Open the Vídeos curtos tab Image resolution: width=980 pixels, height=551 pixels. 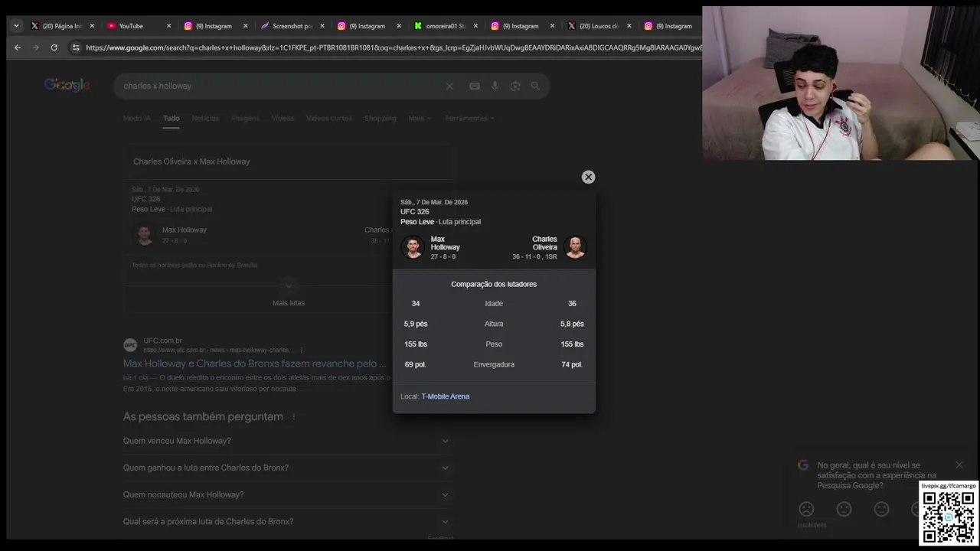point(329,119)
